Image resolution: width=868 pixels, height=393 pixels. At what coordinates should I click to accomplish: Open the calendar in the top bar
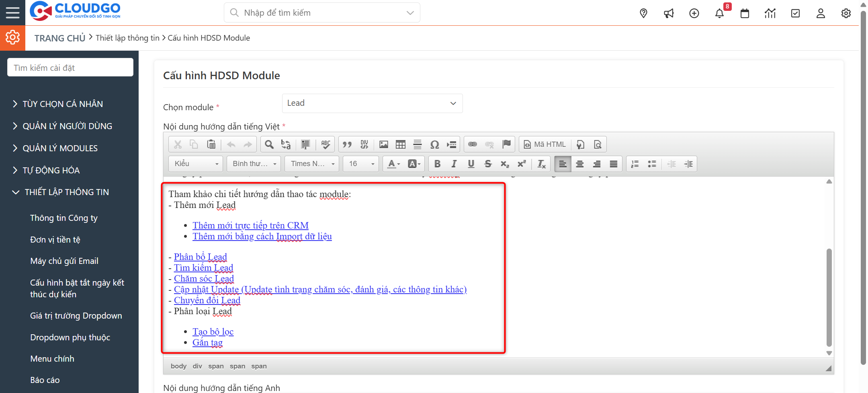pyautogui.click(x=745, y=13)
